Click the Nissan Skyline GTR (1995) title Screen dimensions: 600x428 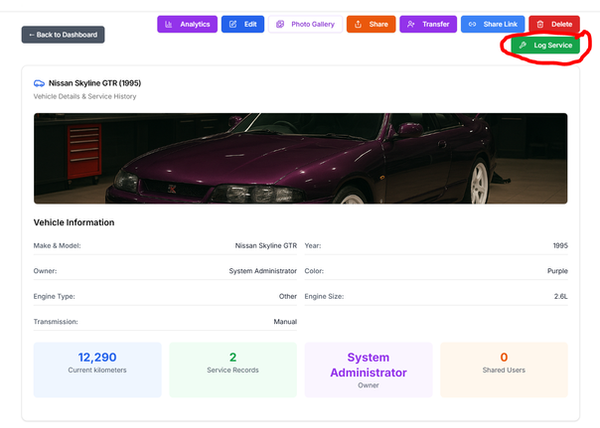click(95, 83)
